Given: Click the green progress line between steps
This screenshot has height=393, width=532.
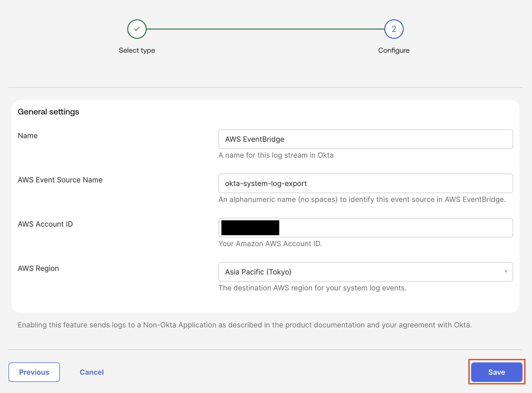Looking at the screenshot, I should tap(265, 29).
